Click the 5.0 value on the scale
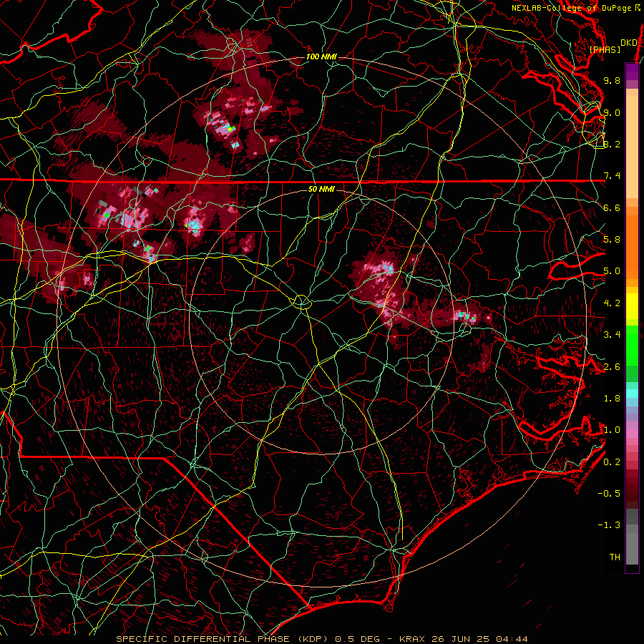Image resolution: width=644 pixels, height=644 pixels. click(x=612, y=271)
